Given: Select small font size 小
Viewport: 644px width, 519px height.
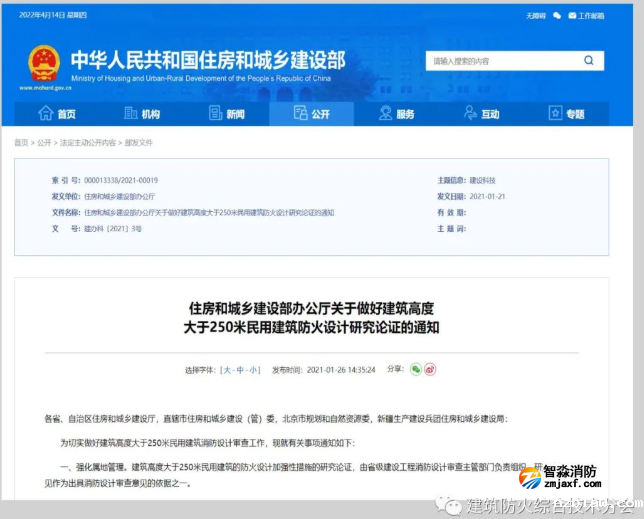Looking at the screenshot, I should 255,370.
